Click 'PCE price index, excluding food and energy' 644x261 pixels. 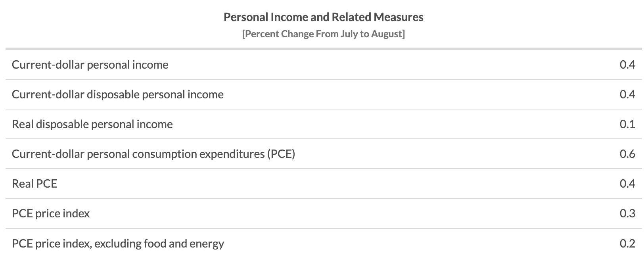point(118,243)
